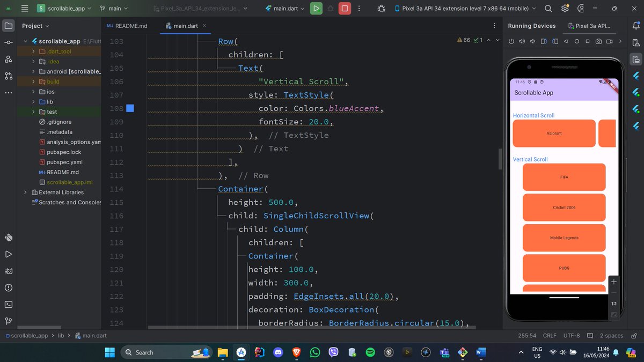Record emulator screen video icon
The height and width of the screenshot is (362, 644).
pos(609,41)
